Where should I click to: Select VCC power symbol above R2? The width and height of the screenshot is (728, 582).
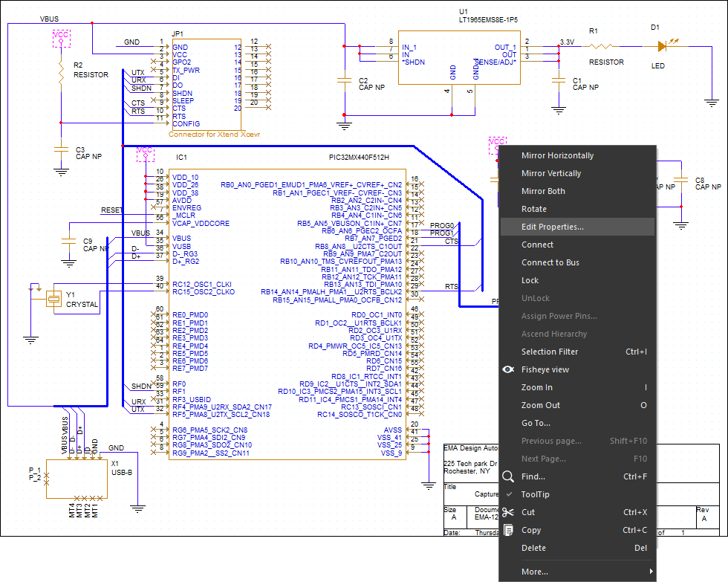61,39
